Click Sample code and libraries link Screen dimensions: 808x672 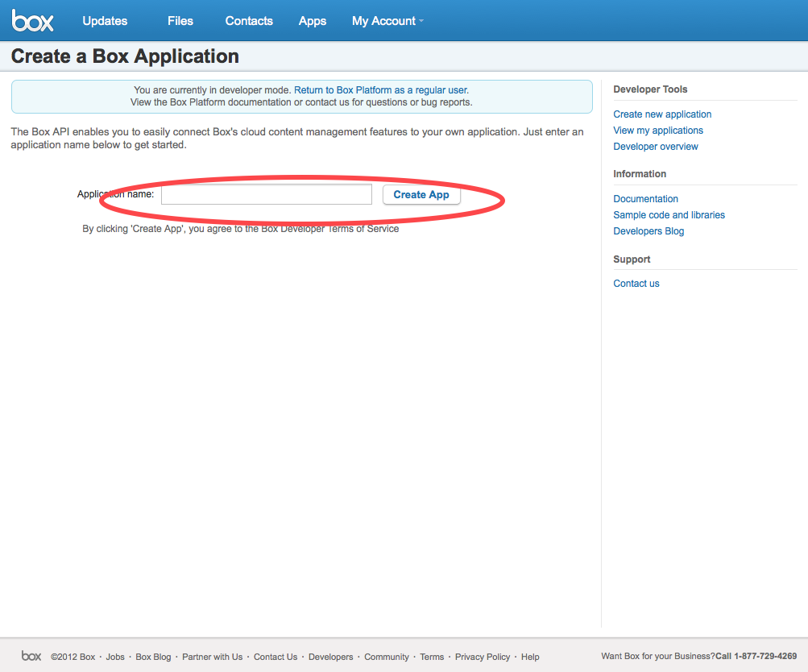tap(669, 215)
